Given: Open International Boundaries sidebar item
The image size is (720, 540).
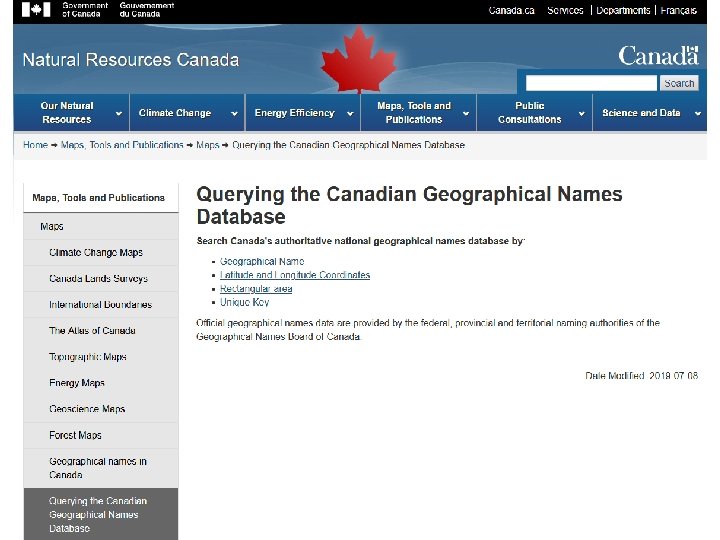Looking at the screenshot, I should 101,305.
